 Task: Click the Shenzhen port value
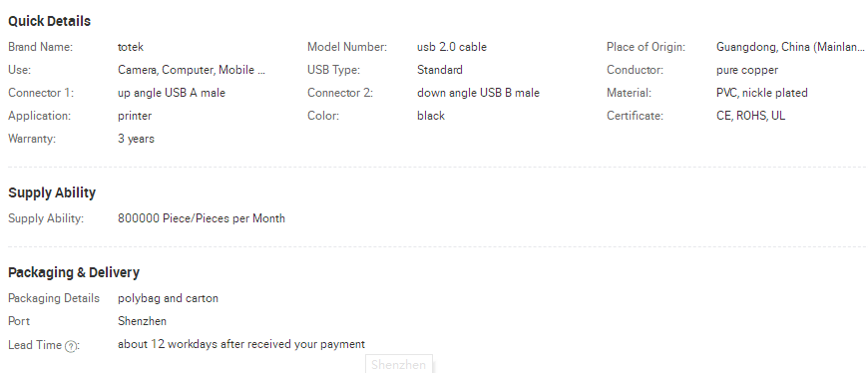point(143,321)
